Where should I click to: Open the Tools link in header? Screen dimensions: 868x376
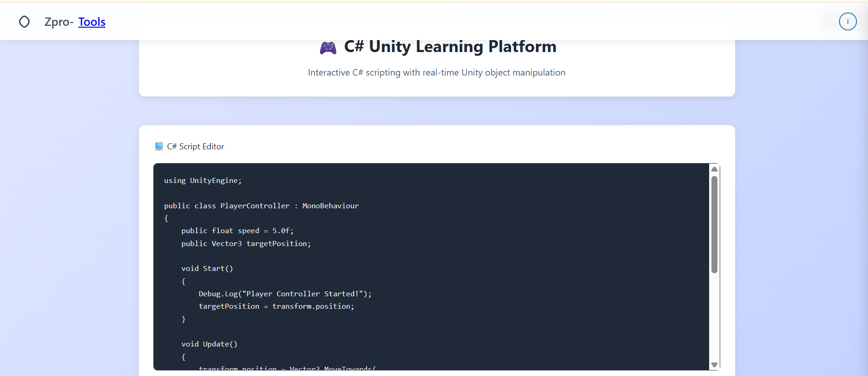92,22
